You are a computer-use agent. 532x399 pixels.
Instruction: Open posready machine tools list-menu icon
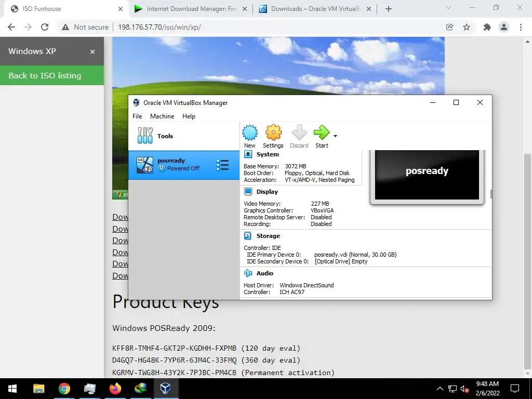pyautogui.click(x=222, y=165)
